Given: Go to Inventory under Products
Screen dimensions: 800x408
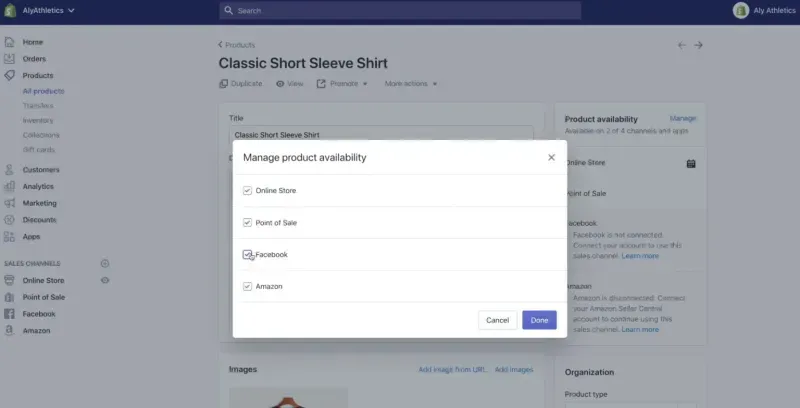Looking at the screenshot, I should (38, 120).
